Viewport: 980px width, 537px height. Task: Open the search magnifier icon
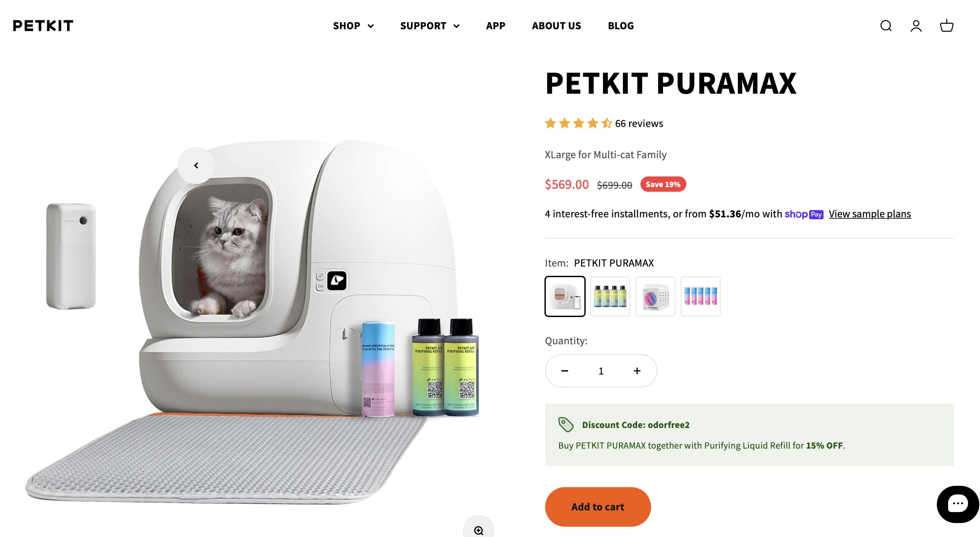(x=886, y=26)
